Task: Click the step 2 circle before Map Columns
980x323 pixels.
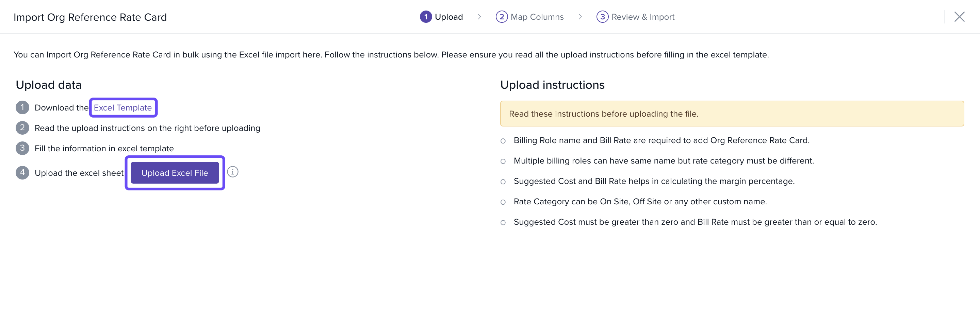Action: point(502,17)
